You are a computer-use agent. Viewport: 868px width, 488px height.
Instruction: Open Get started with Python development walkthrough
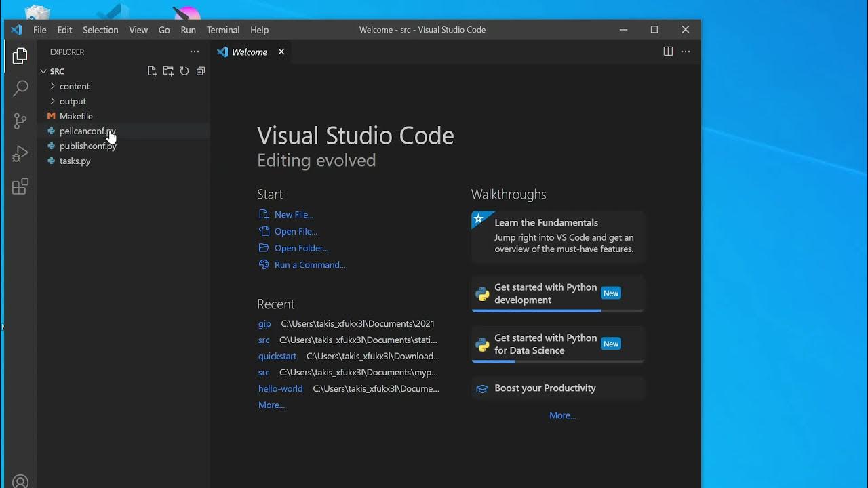pos(545,293)
